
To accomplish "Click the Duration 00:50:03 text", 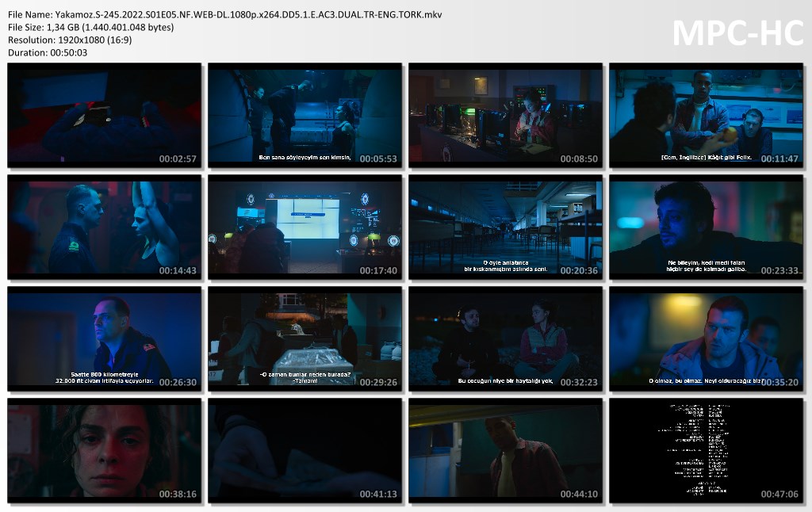I will [48, 52].
